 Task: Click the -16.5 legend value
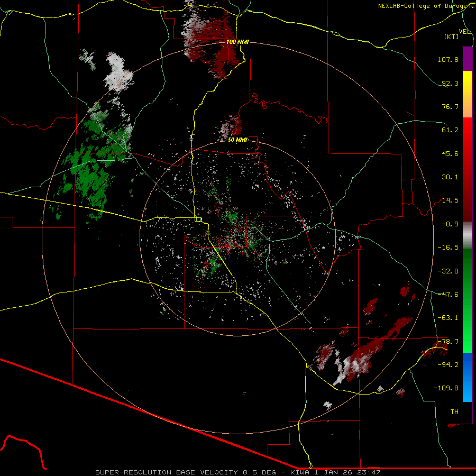(448, 248)
